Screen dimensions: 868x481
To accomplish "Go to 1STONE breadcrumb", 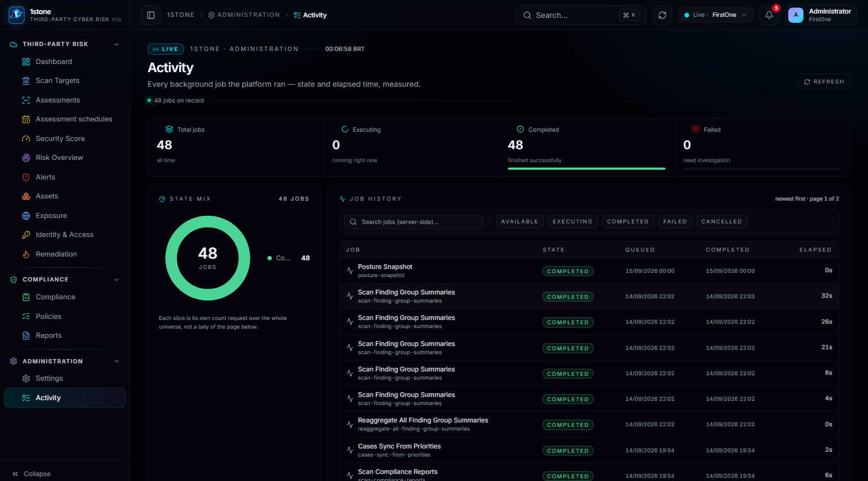I will [181, 15].
